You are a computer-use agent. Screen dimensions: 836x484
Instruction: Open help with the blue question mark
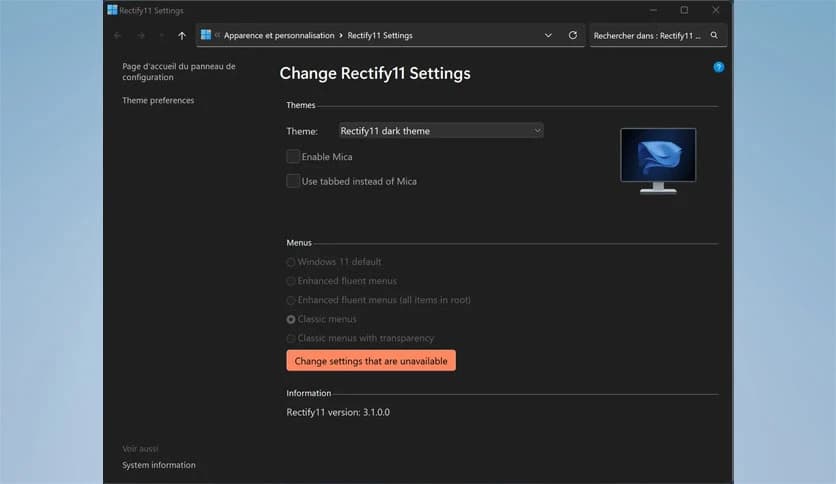click(718, 67)
